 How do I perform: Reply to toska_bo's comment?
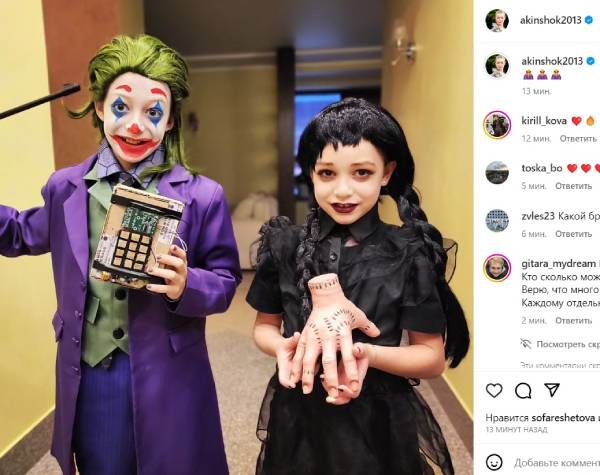click(573, 186)
